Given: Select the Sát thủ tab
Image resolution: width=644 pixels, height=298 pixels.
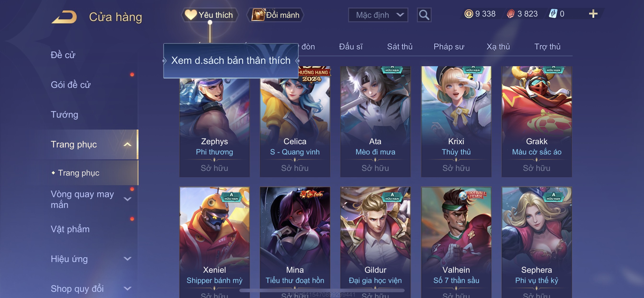Looking at the screenshot, I should [x=399, y=47].
